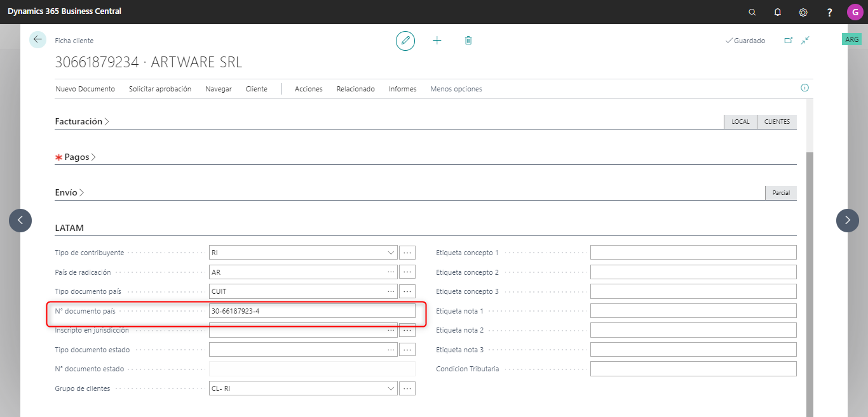Image resolution: width=868 pixels, height=417 pixels.
Task: Open user account avatar G
Action: (x=855, y=12)
